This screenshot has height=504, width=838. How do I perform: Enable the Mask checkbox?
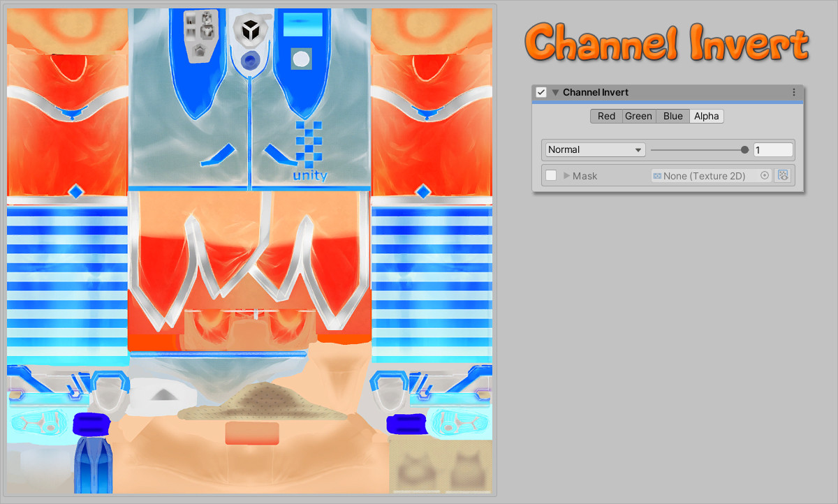551,175
